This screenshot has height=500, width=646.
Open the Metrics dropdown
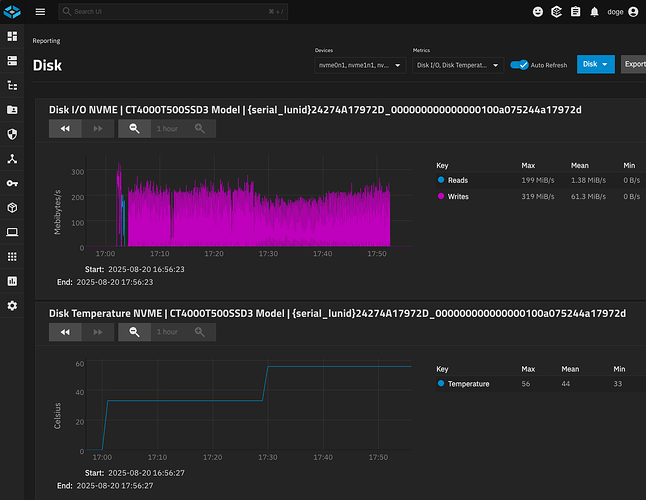click(x=458, y=65)
